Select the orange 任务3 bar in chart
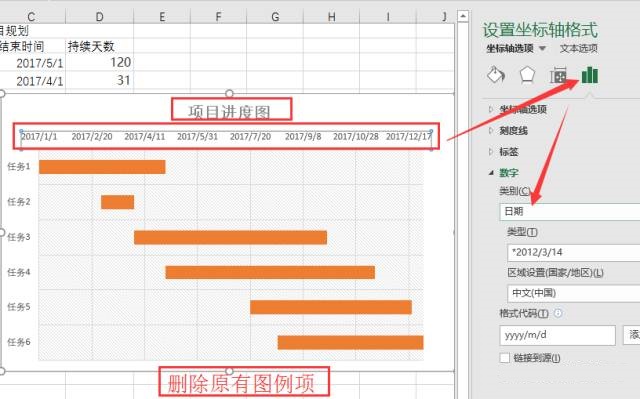This screenshot has width=640, height=399. click(x=231, y=237)
